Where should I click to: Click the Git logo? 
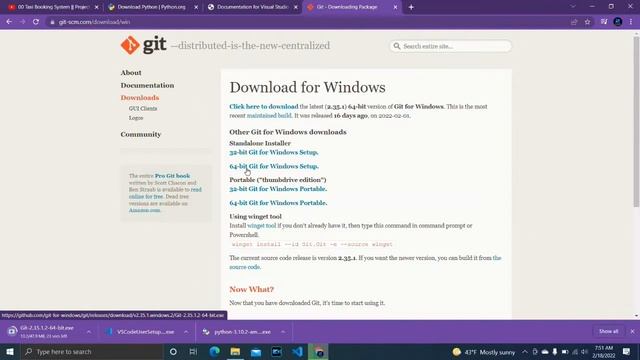(143, 45)
